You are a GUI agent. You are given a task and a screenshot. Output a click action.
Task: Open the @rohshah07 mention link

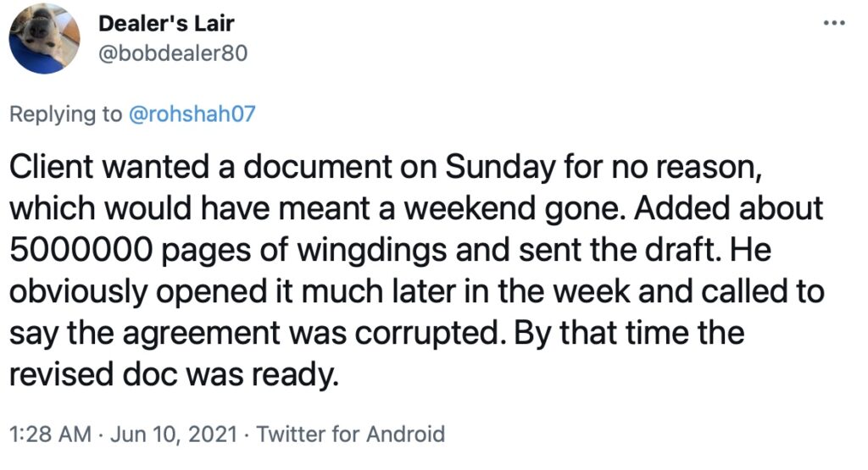click(192, 114)
